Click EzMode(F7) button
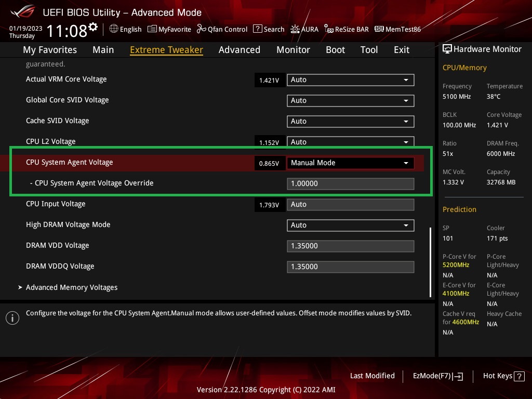Image resolution: width=532 pixels, height=399 pixels. coord(437,376)
